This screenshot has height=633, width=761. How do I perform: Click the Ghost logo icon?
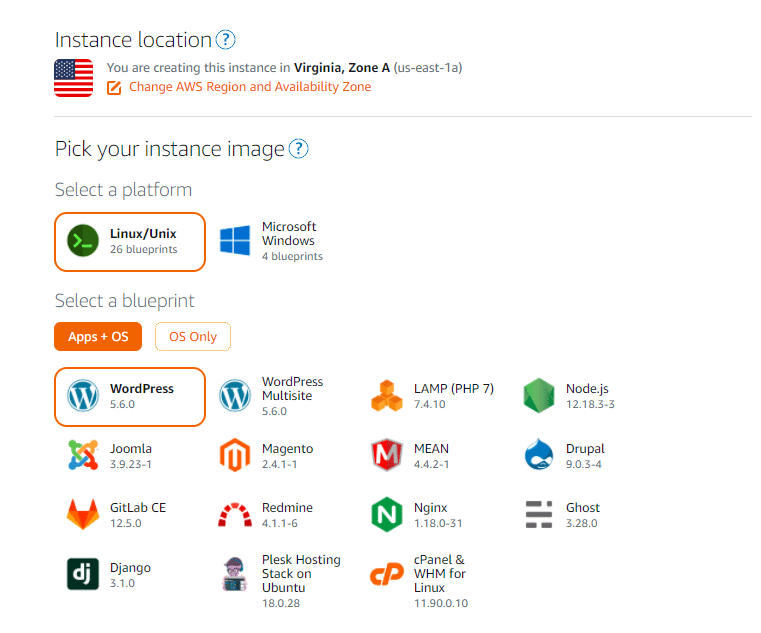pos(539,515)
